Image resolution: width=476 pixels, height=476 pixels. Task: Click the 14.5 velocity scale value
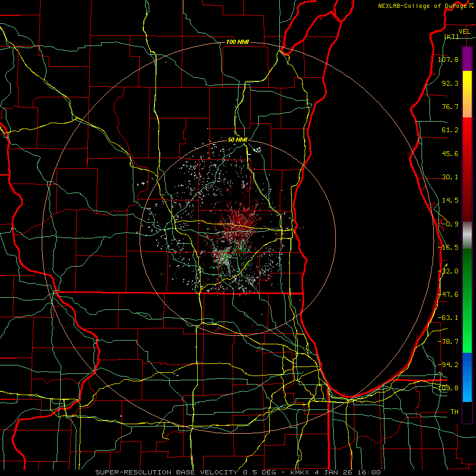click(450, 200)
